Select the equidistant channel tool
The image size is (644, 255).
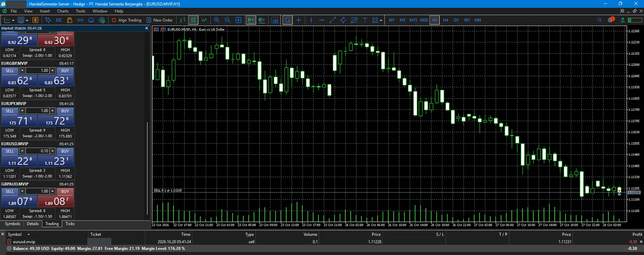point(343,20)
